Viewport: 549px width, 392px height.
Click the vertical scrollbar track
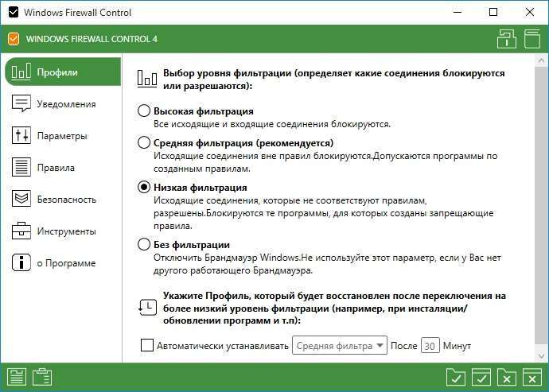click(x=541, y=207)
